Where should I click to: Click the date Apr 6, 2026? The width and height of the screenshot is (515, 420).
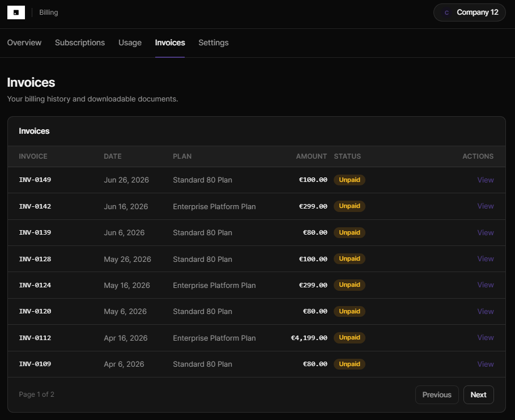(124, 364)
